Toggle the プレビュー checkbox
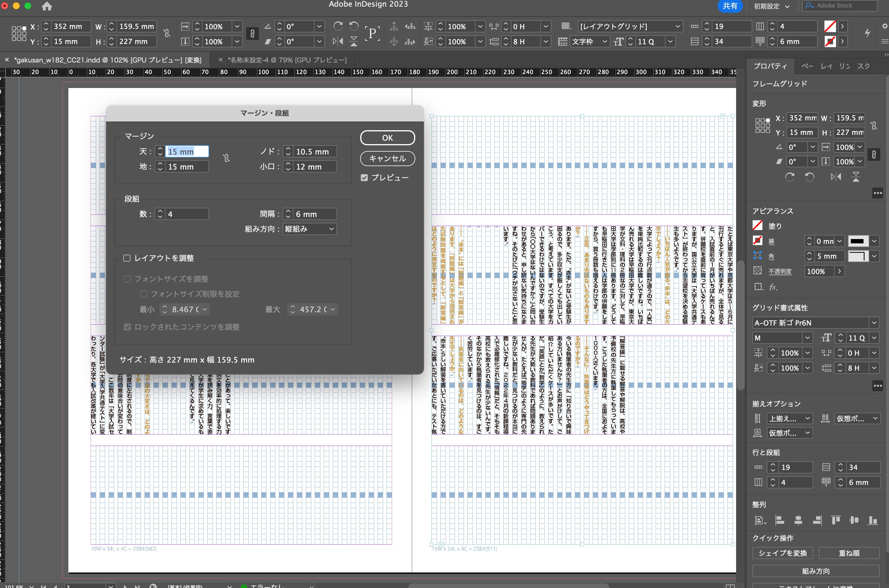The image size is (889, 588). [x=364, y=178]
